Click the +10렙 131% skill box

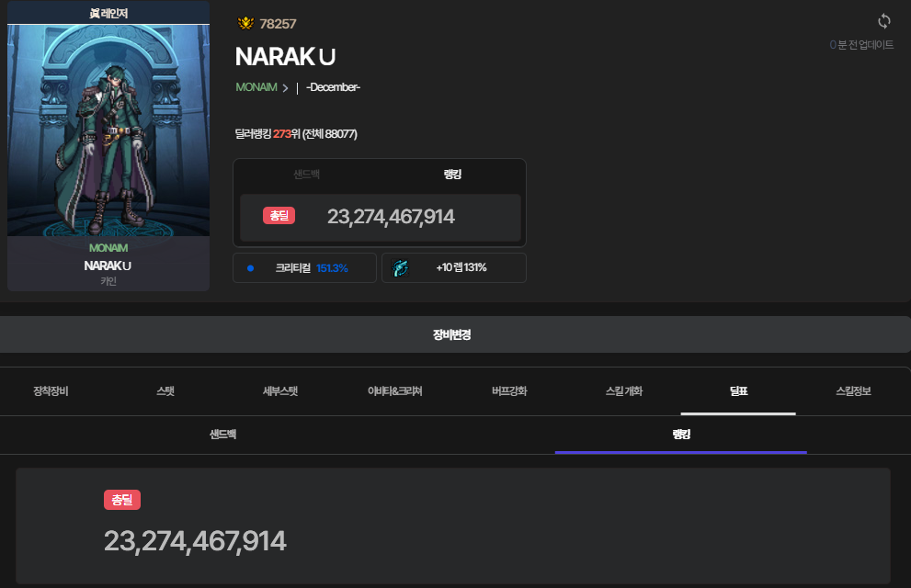pos(454,268)
